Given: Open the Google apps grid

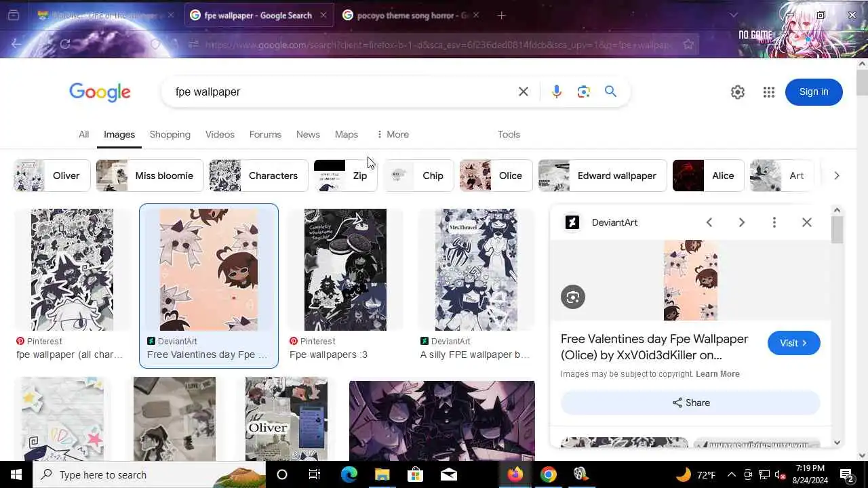Looking at the screenshot, I should pos(768,92).
